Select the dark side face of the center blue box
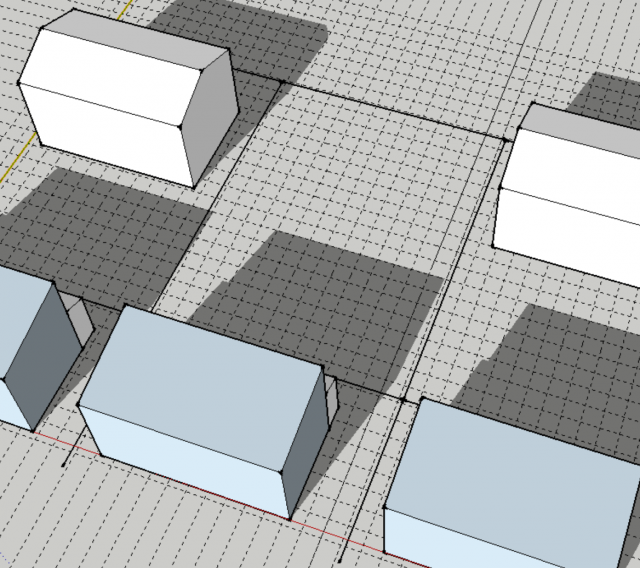Image resolution: width=640 pixels, height=568 pixels. [x=308, y=440]
